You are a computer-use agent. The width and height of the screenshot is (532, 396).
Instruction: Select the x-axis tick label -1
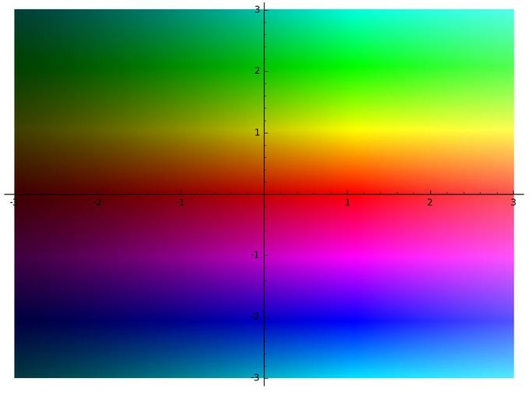[181, 202]
